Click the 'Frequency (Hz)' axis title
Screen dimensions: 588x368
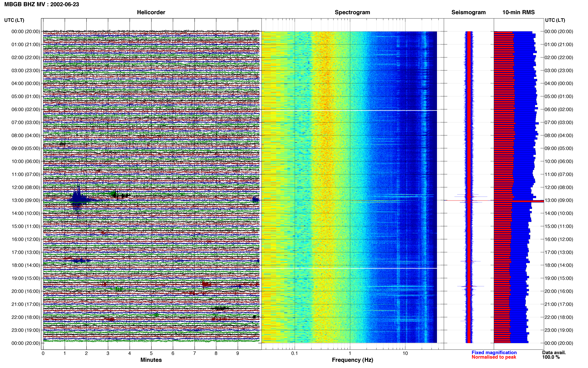352,360
